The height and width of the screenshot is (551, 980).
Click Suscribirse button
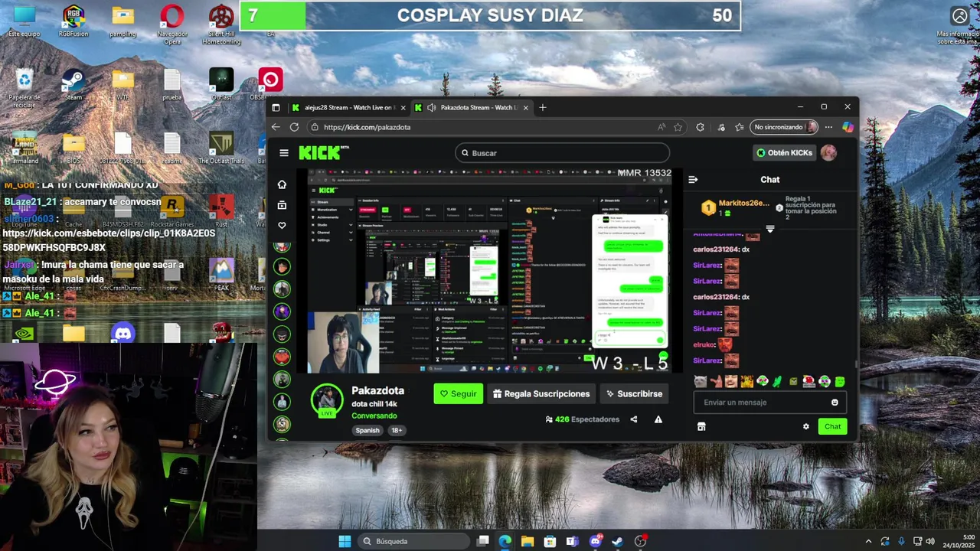click(x=634, y=393)
